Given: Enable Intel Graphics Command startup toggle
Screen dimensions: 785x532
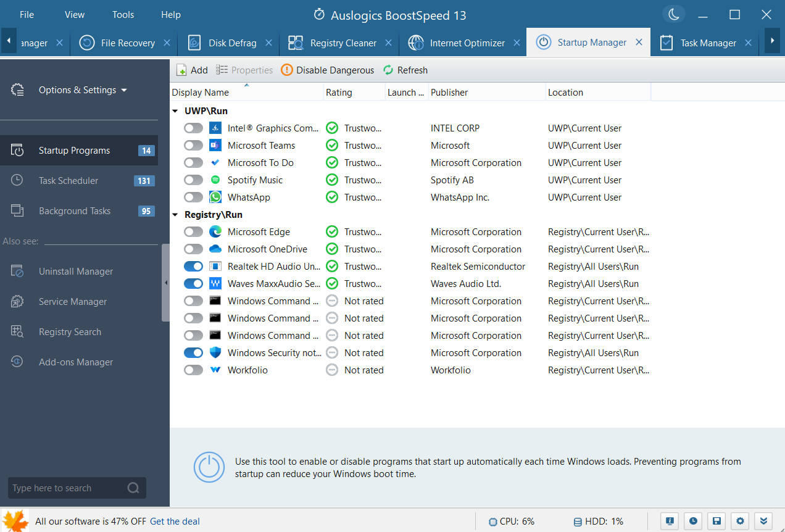Looking at the screenshot, I should click(194, 128).
